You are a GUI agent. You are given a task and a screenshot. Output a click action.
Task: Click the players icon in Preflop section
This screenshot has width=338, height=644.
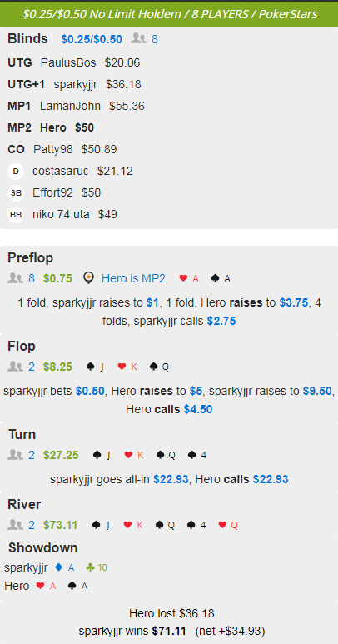[x=15, y=278]
